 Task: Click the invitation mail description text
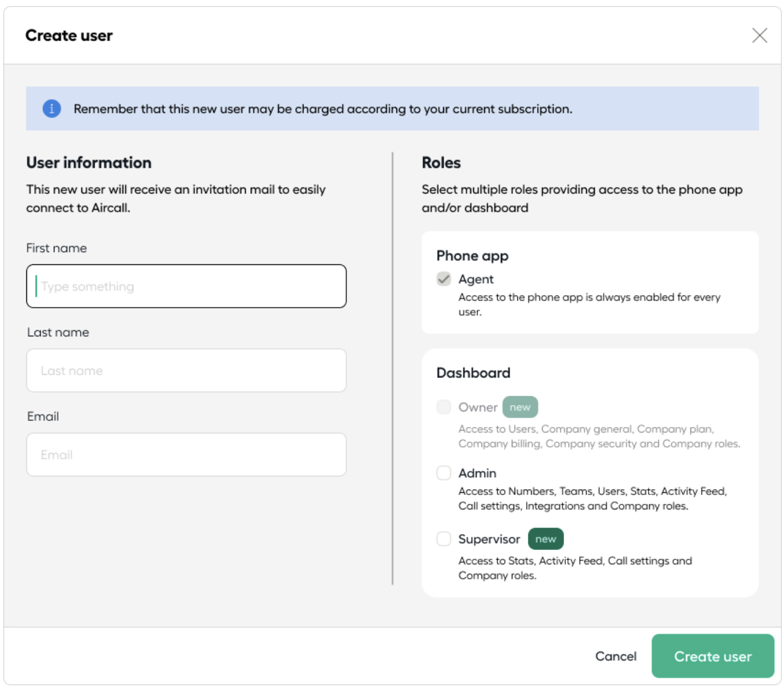pos(176,198)
